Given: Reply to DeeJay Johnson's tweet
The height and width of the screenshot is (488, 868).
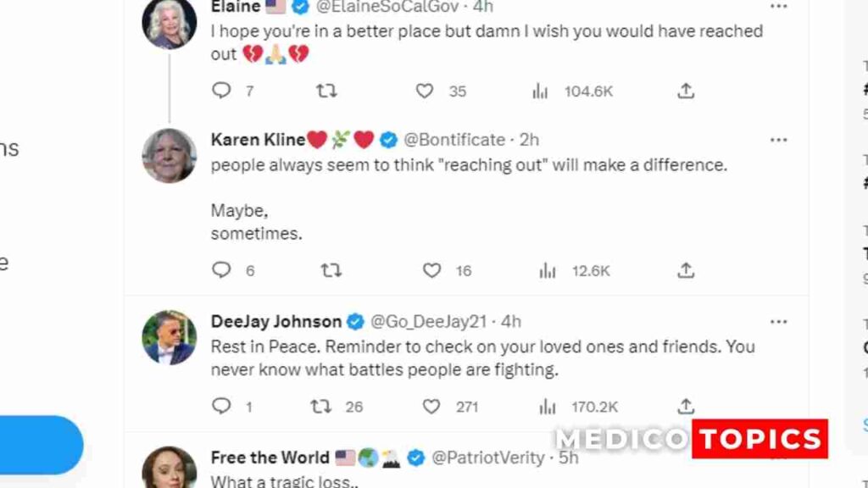Looking at the screenshot, I should coord(221,406).
